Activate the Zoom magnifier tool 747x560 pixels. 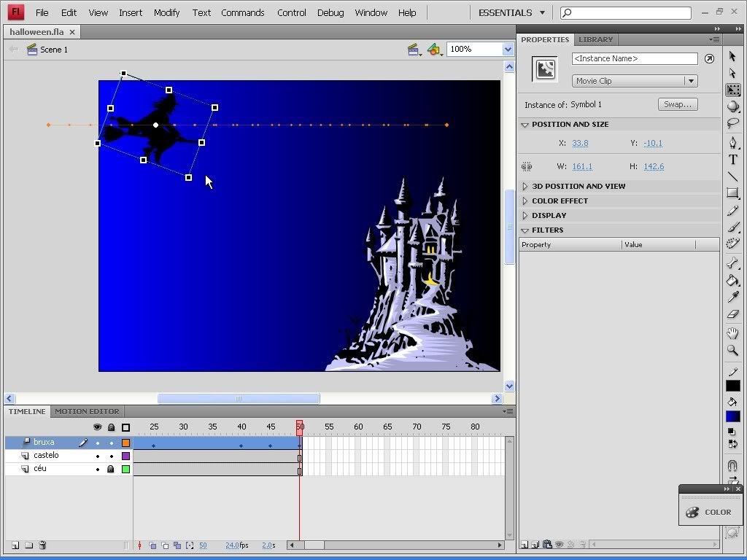[x=732, y=351]
